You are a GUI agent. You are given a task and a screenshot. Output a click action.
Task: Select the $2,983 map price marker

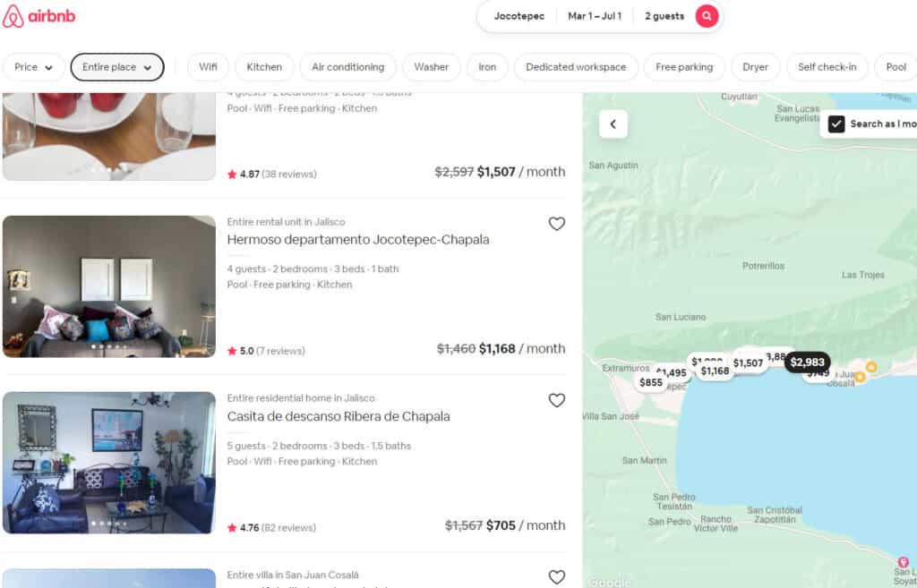tap(807, 362)
